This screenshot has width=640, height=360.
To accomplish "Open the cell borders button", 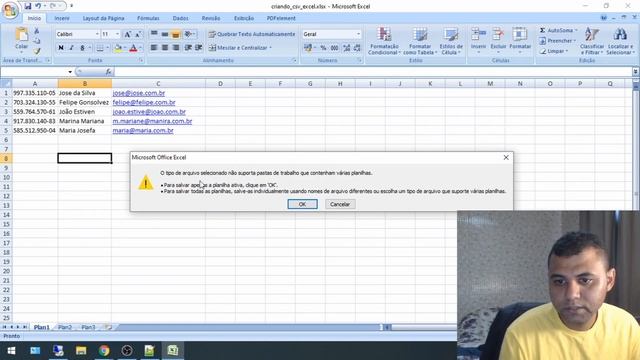I will coord(100,48).
